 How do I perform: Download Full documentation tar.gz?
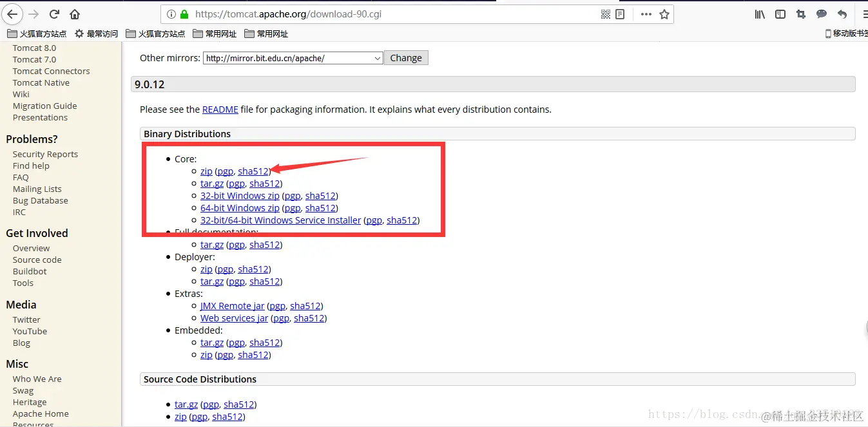(x=212, y=245)
